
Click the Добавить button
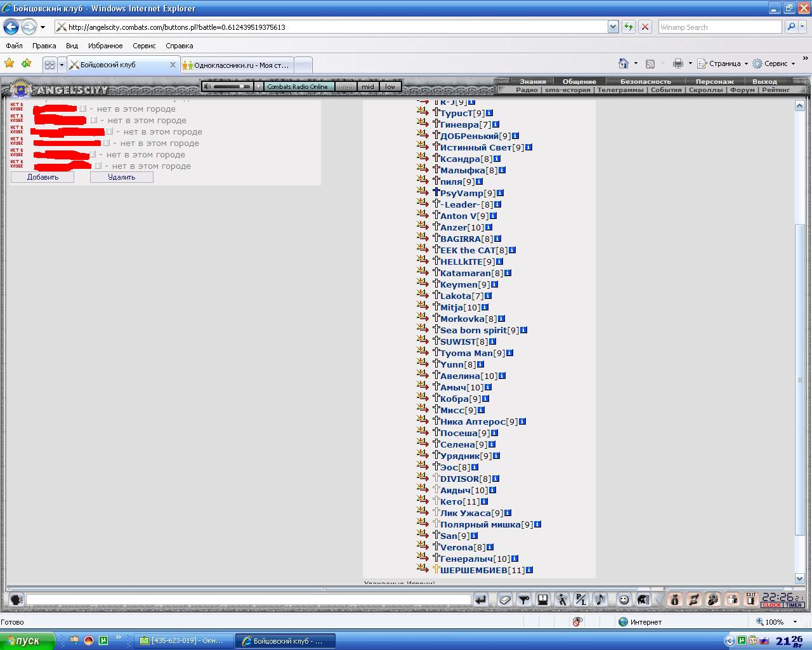pos(43,177)
